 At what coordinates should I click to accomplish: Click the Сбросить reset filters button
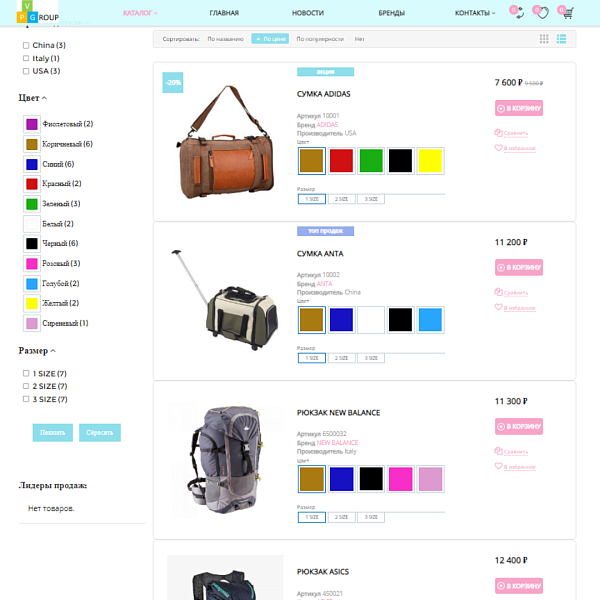point(100,433)
